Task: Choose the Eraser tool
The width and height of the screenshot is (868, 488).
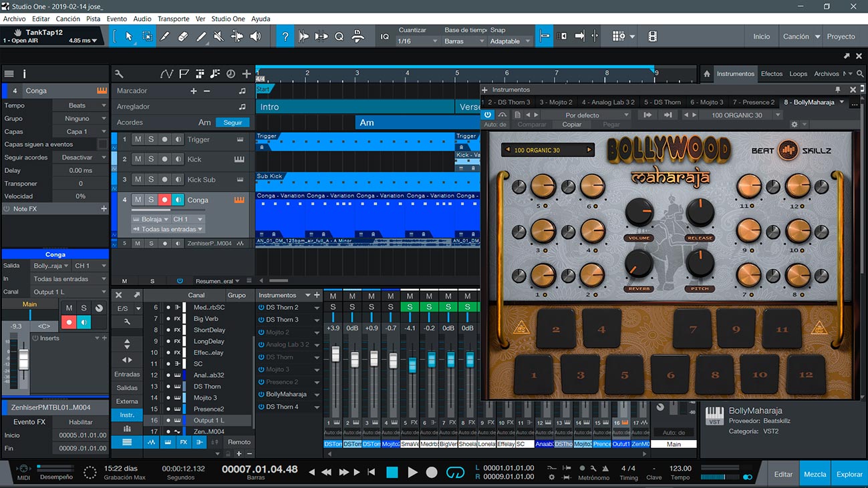Action: click(183, 37)
